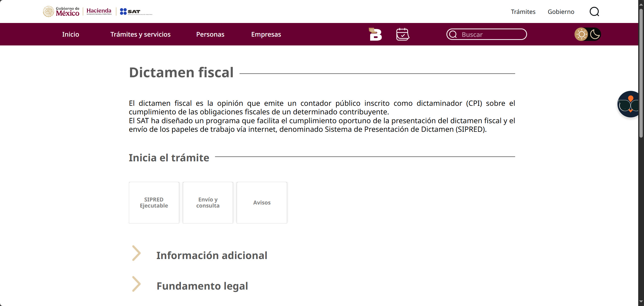This screenshot has height=306, width=644.
Task: Expand the Información adicional section
Action: click(212, 255)
